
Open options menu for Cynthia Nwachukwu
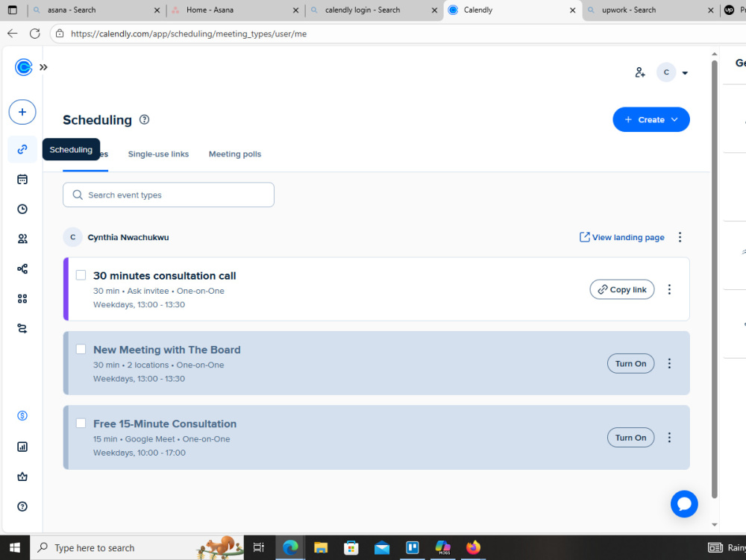tap(680, 237)
